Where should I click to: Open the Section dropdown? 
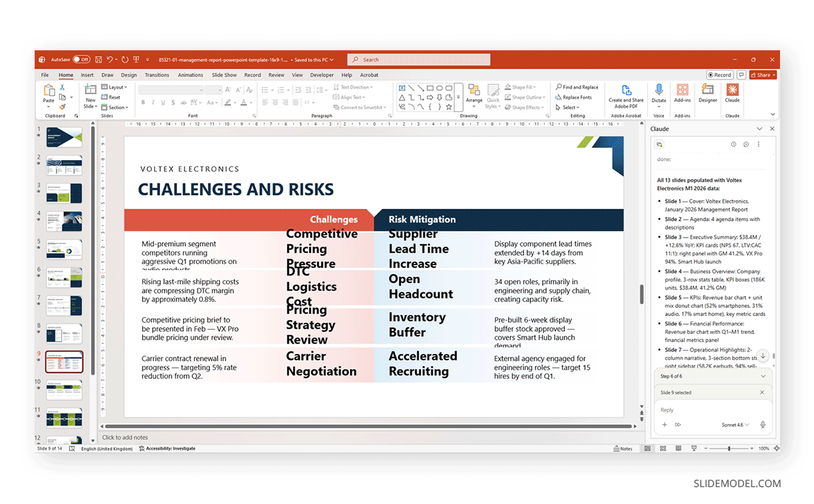click(115, 107)
